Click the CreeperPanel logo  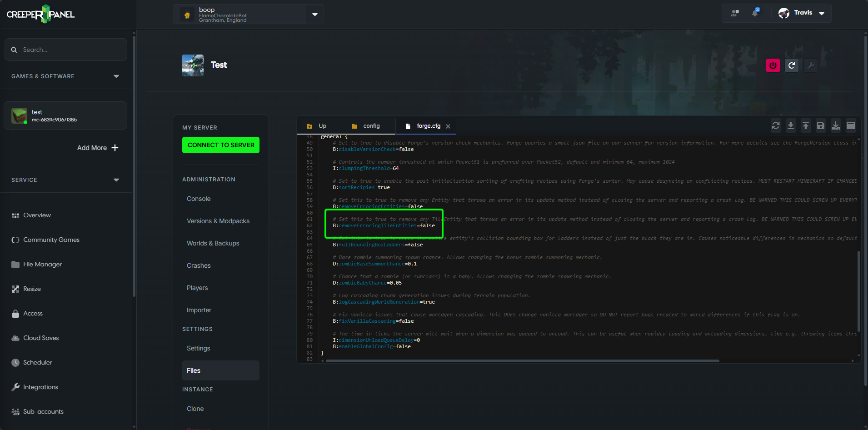(40, 14)
